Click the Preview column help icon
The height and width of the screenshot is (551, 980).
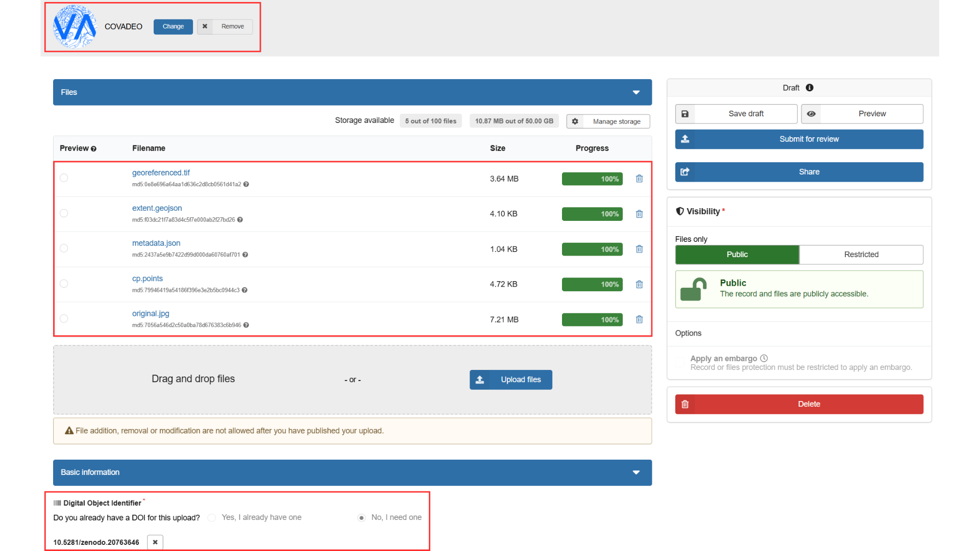click(93, 148)
